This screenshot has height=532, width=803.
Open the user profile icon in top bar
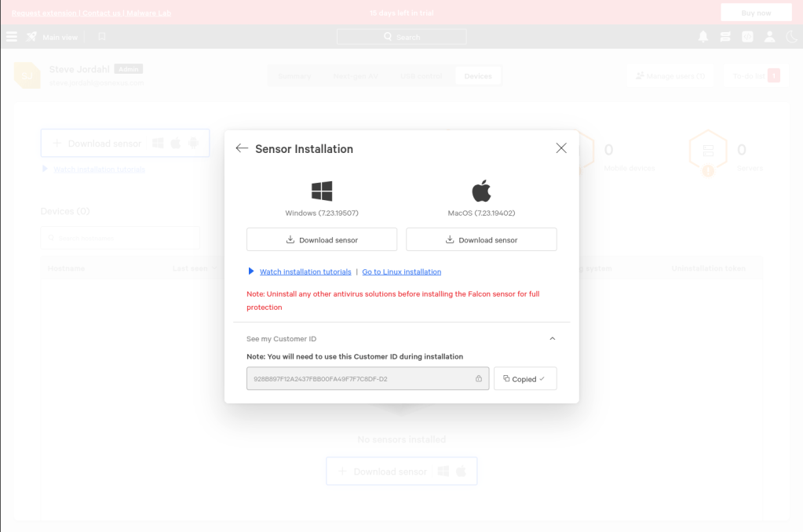pos(769,37)
